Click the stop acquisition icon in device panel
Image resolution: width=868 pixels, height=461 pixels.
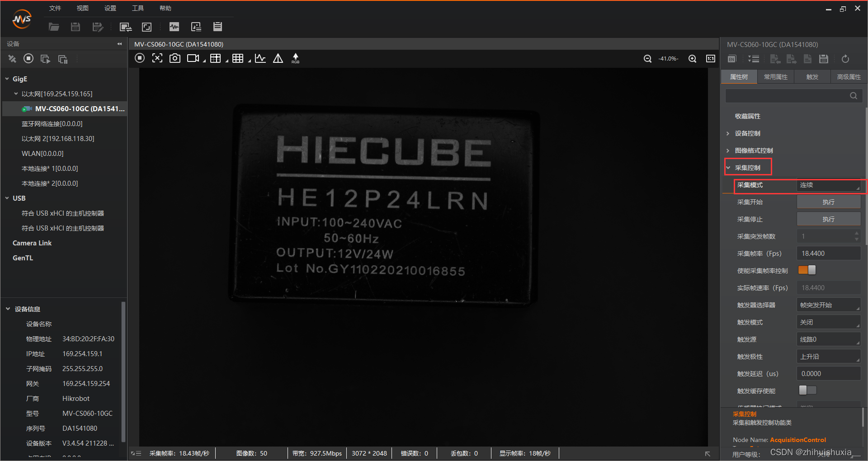coord(28,58)
